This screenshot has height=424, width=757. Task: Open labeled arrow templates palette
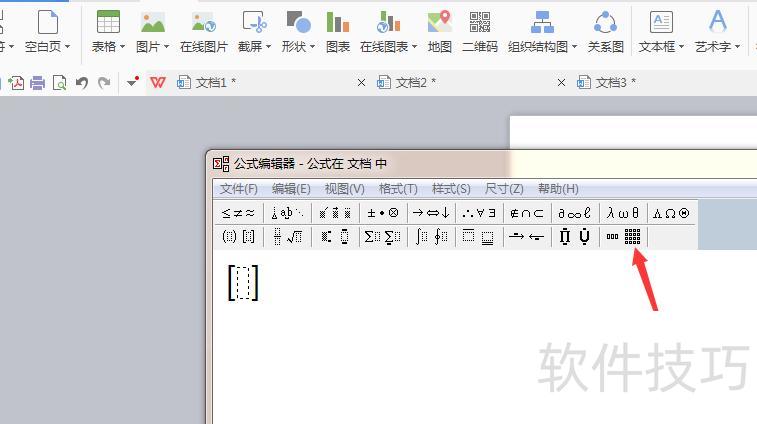(x=527, y=237)
